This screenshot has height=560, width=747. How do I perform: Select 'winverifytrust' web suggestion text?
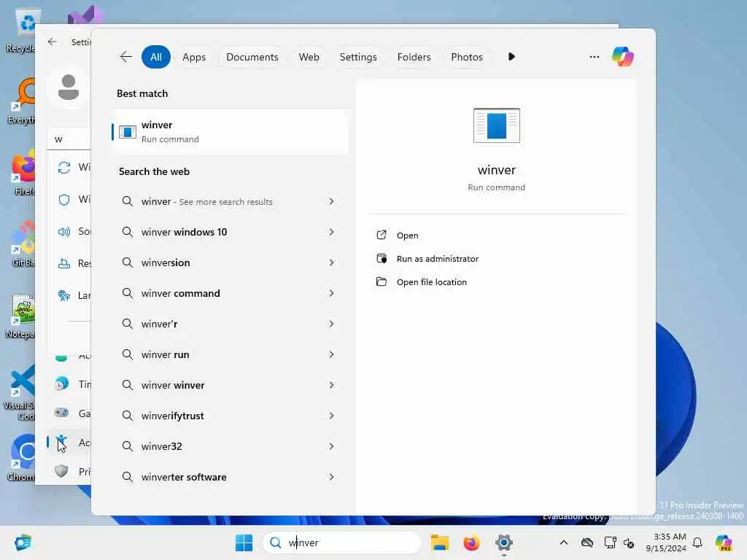pyautogui.click(x=172, y=416)
